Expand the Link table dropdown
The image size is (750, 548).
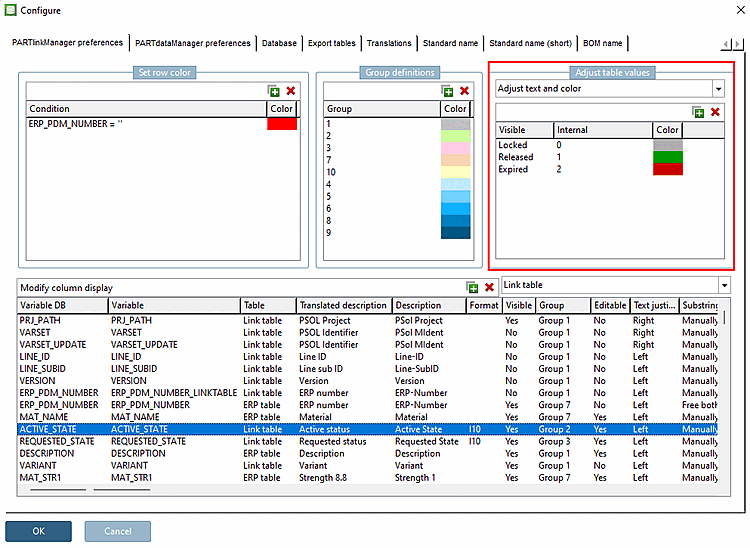tap(723, 286)
